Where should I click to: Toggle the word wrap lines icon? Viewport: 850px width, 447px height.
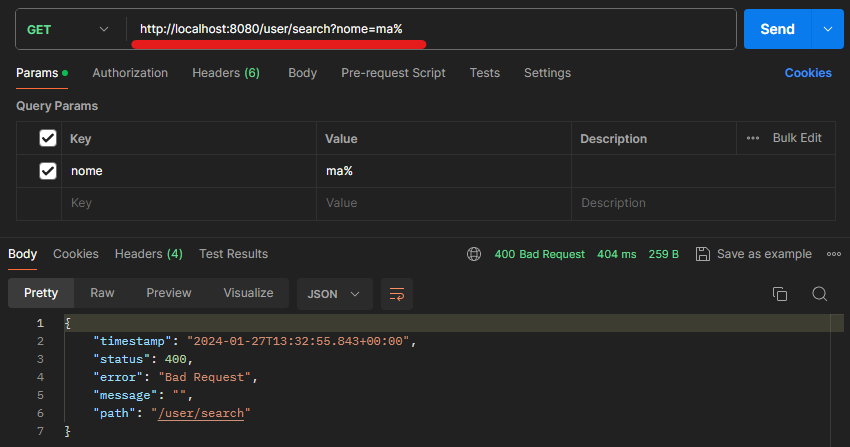[x=397, y=294]
